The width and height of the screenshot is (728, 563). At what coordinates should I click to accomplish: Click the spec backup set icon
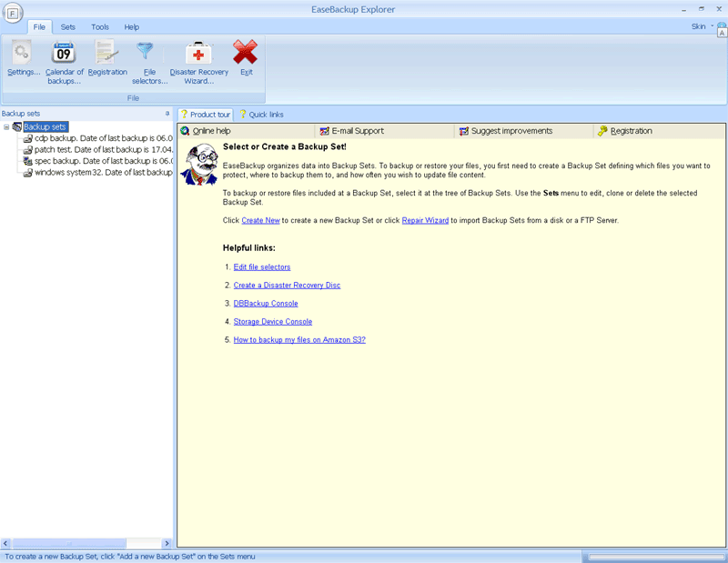click(x=28, y=161)
